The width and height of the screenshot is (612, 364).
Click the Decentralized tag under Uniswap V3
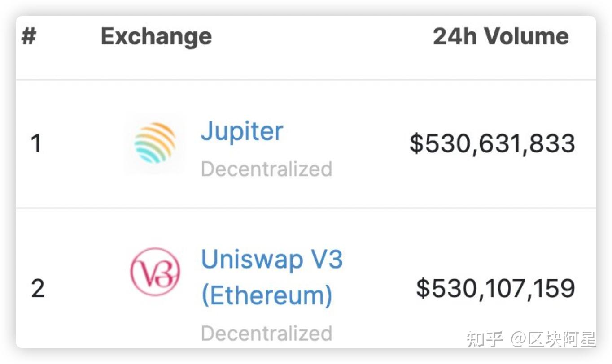tap(267, 333)
